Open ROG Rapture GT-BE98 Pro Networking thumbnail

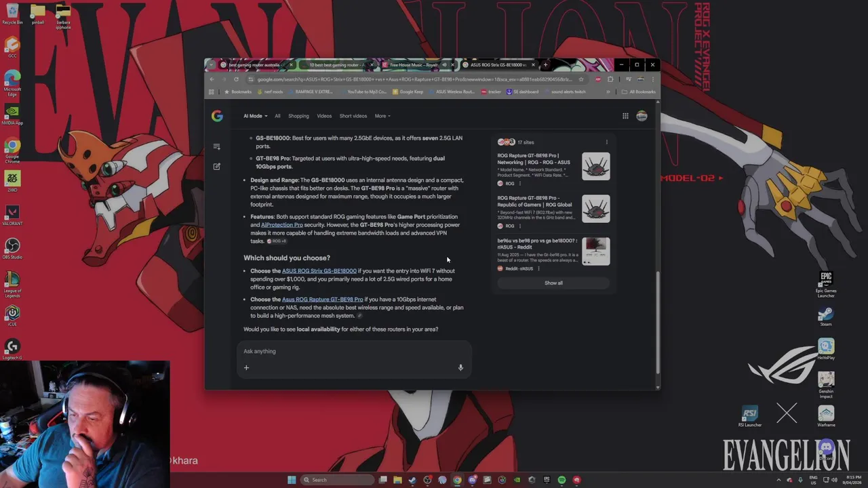(595, 167)
